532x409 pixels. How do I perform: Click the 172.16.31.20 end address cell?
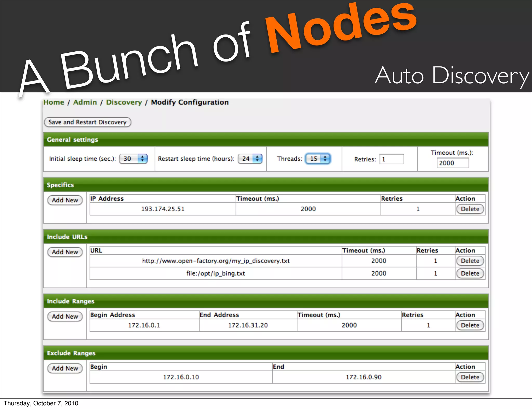pos(248,325)
